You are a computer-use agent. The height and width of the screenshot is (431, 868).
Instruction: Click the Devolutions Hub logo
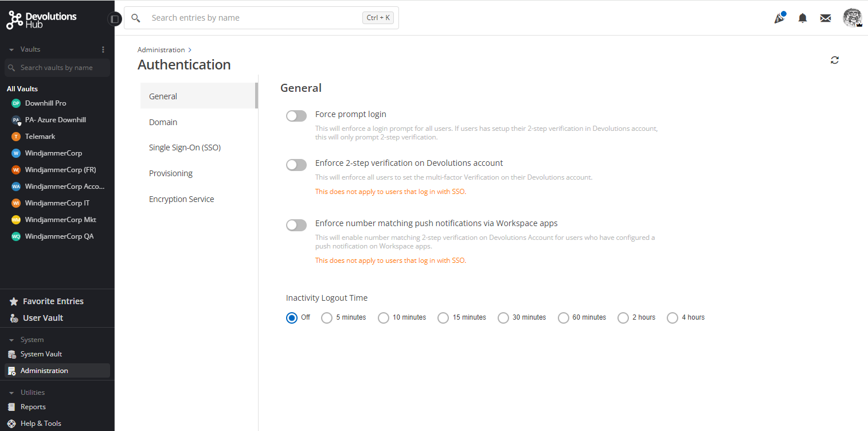[41, 20]
